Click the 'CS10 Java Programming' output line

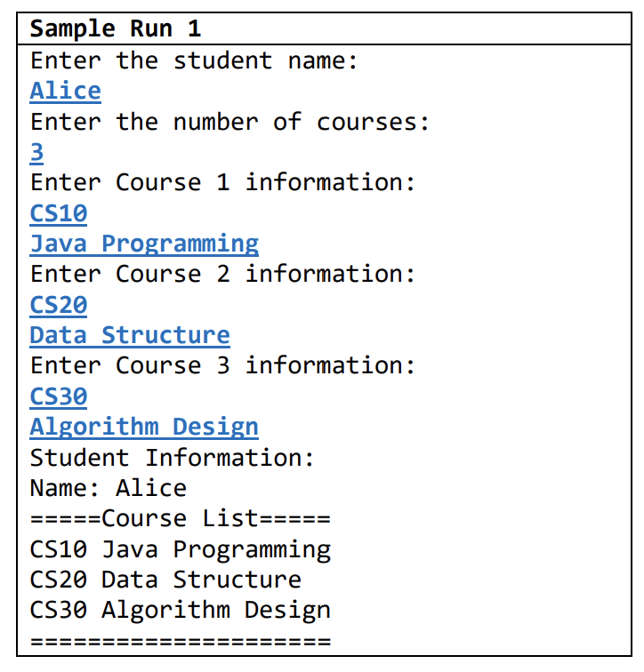[x=180, y=550]
